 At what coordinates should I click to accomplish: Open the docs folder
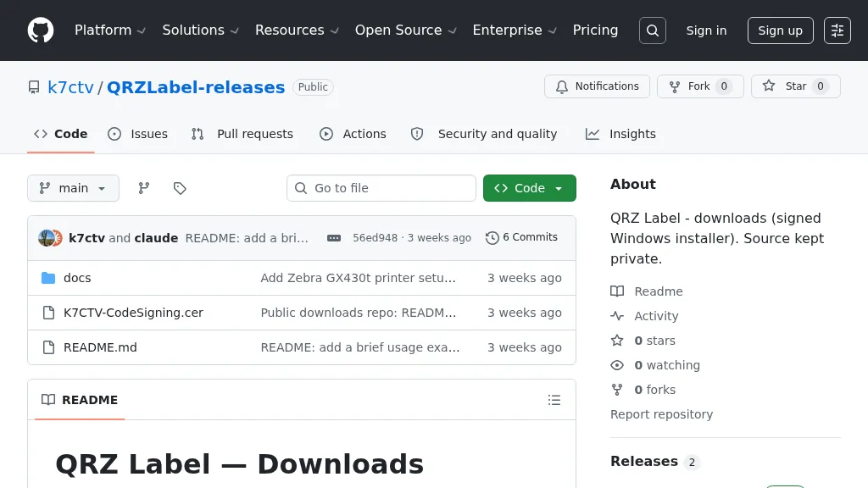pos(77,278)
